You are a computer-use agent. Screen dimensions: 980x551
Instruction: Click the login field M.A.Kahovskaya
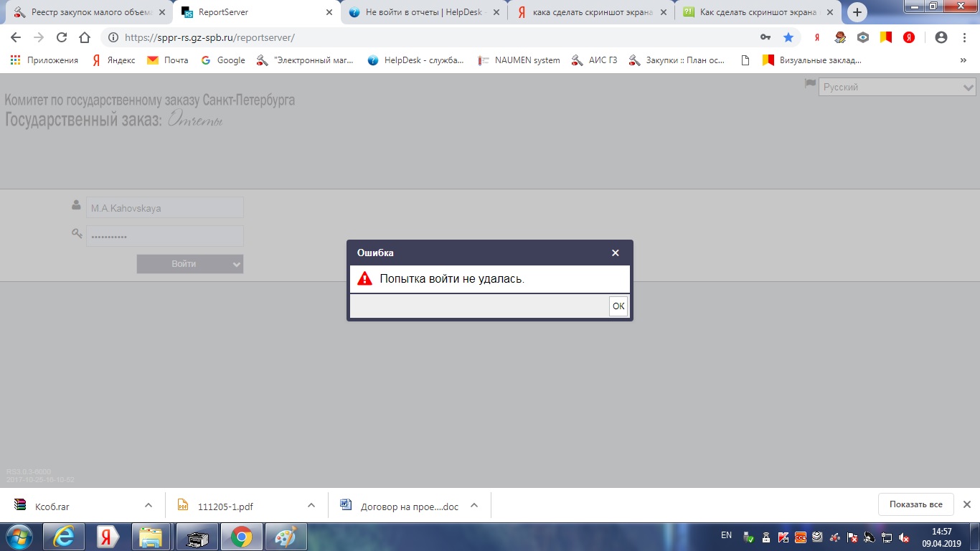(x=165, y=208)
